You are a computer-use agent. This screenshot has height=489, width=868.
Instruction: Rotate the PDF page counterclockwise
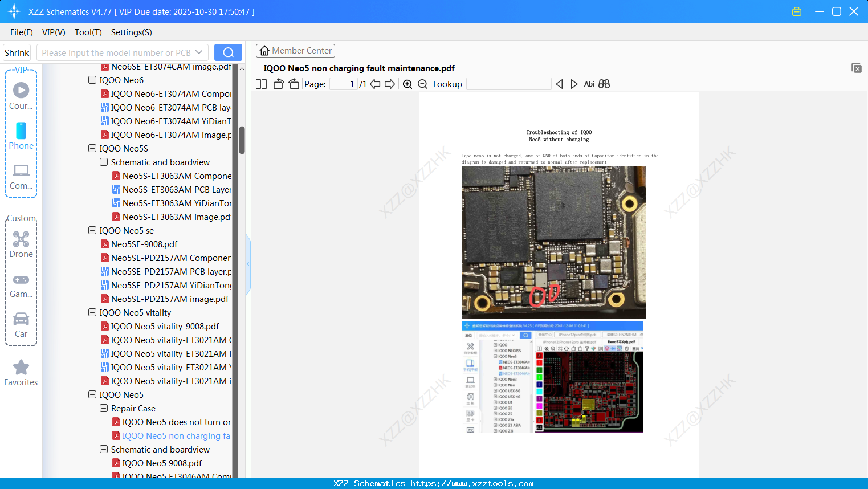click(x=278, y=84)
